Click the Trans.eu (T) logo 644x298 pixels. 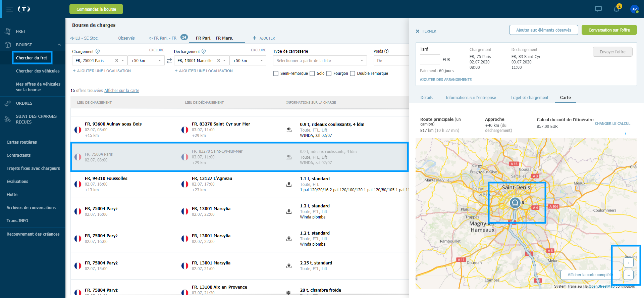24,9
